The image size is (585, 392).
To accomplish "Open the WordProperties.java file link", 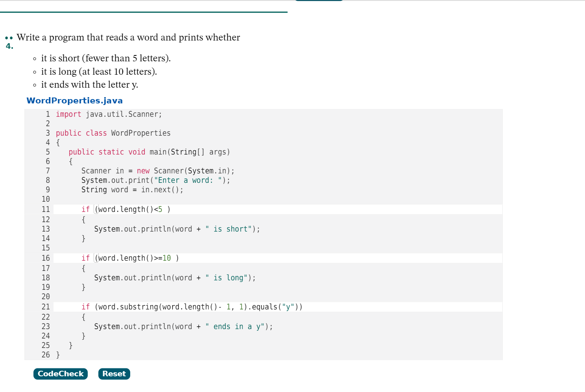I will point(74,101).
